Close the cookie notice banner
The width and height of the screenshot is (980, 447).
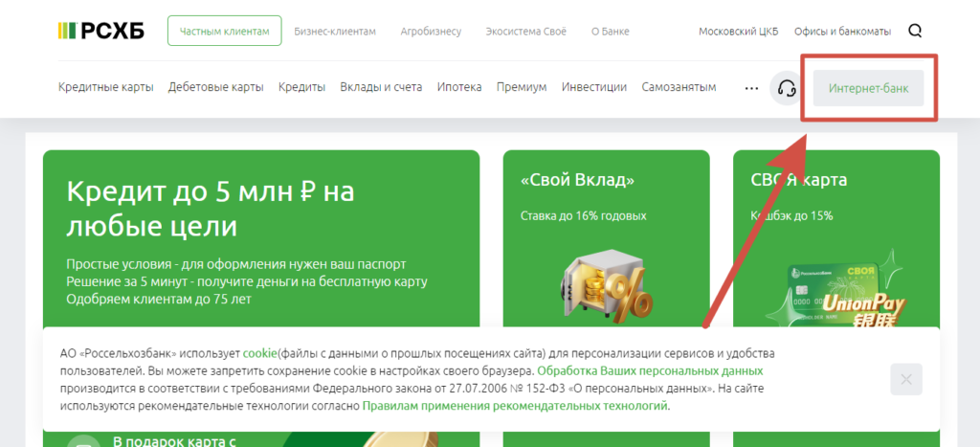tap(905, 379)
